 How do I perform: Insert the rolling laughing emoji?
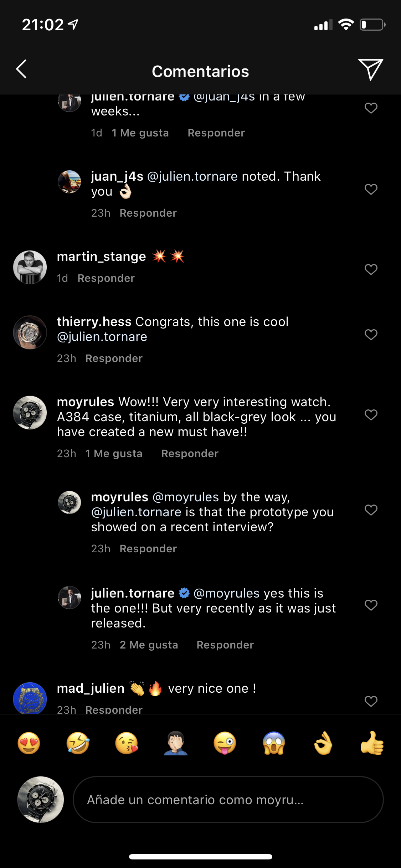click(x=78, y=743)
